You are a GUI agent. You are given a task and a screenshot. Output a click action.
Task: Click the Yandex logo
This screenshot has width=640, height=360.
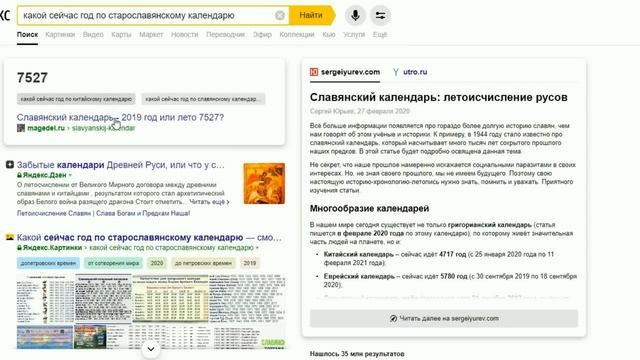coord(5,15)
